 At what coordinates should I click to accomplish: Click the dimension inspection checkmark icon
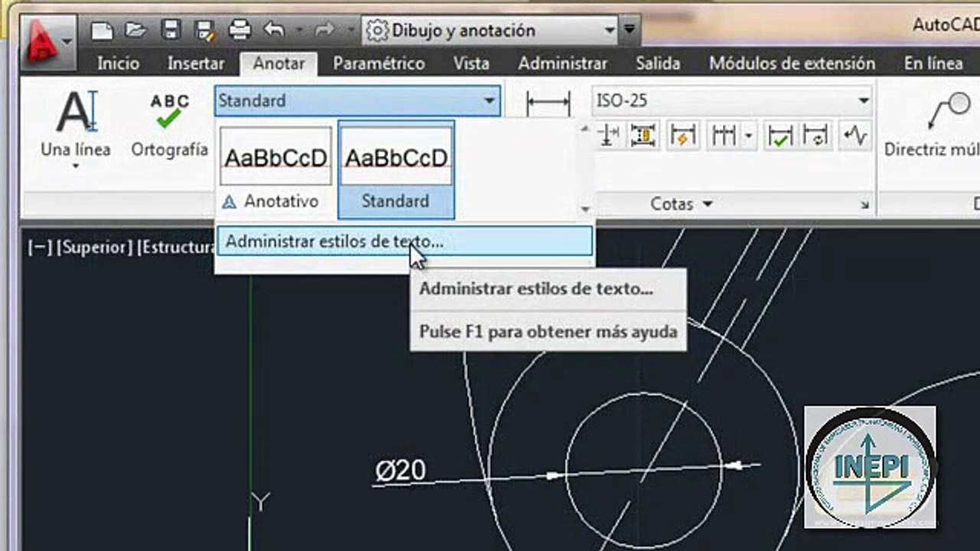(780, 135)
